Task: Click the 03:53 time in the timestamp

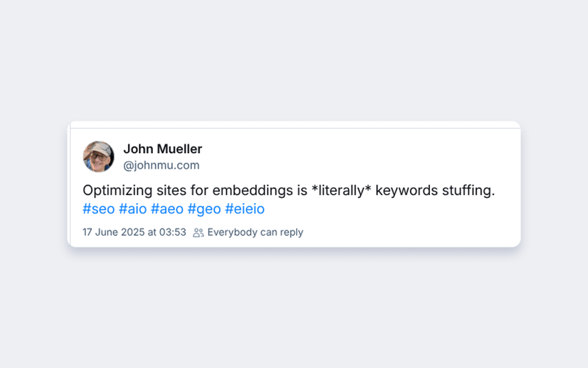Action: coord(173,233)
